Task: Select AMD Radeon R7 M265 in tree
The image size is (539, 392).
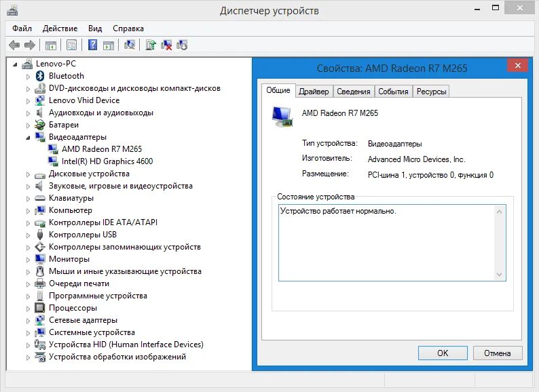Action: [102, 149]
